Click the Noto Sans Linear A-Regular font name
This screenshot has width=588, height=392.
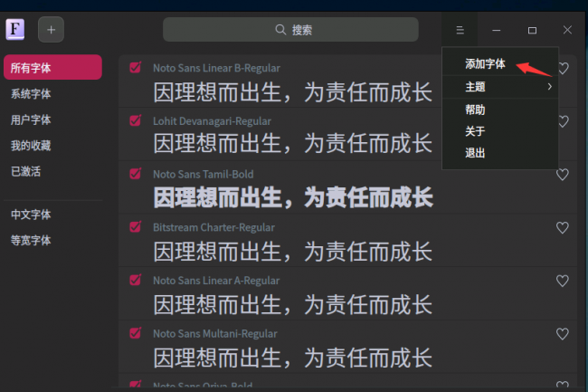click(216, 281)
